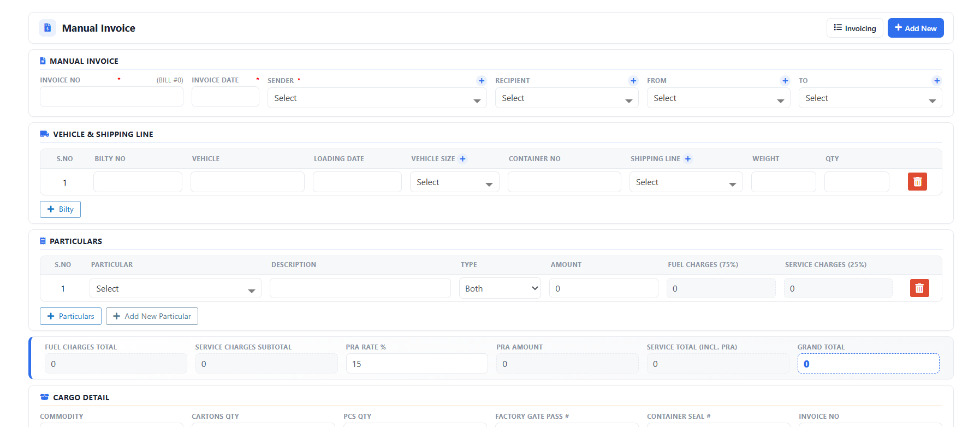Expand the Shipping Line select dropdown
This screenshot has height=427, width=980.
686,182
